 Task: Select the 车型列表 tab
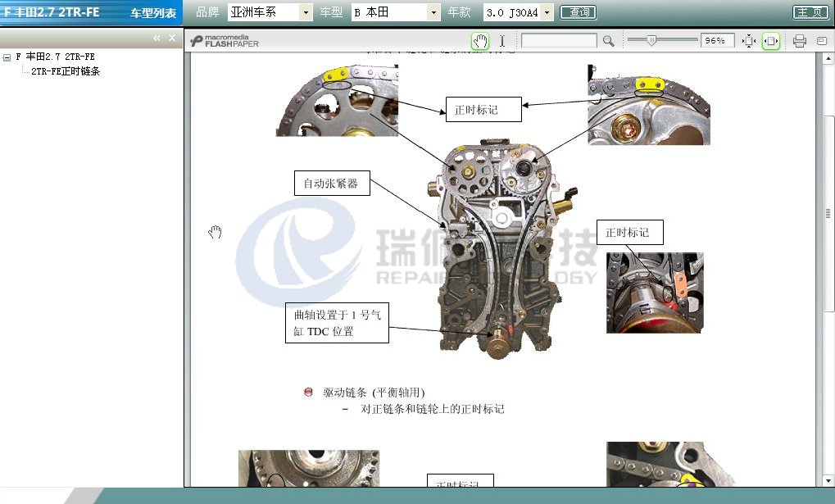(x=153, y=13)
